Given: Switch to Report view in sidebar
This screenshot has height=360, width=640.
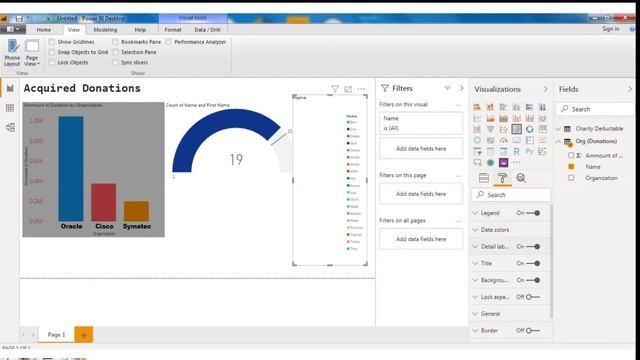Looking at the screenshot, I should (x=10, y=89).
